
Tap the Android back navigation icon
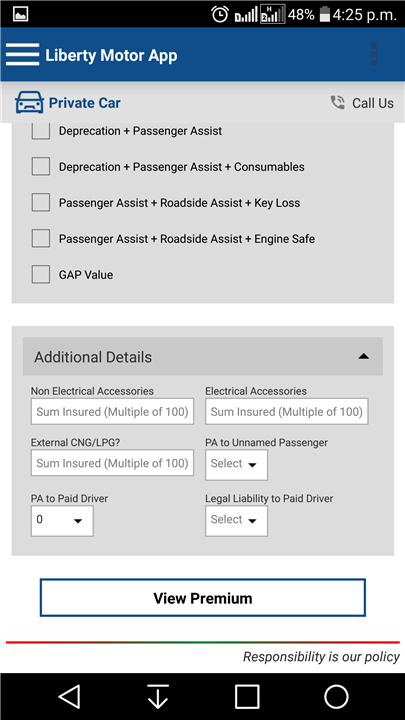point(69,697)
